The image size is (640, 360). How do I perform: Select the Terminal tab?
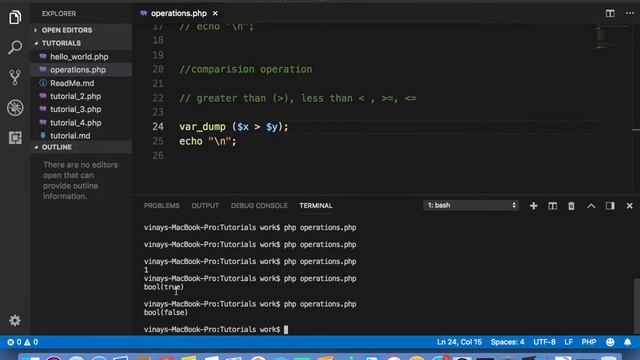(316, 206)
